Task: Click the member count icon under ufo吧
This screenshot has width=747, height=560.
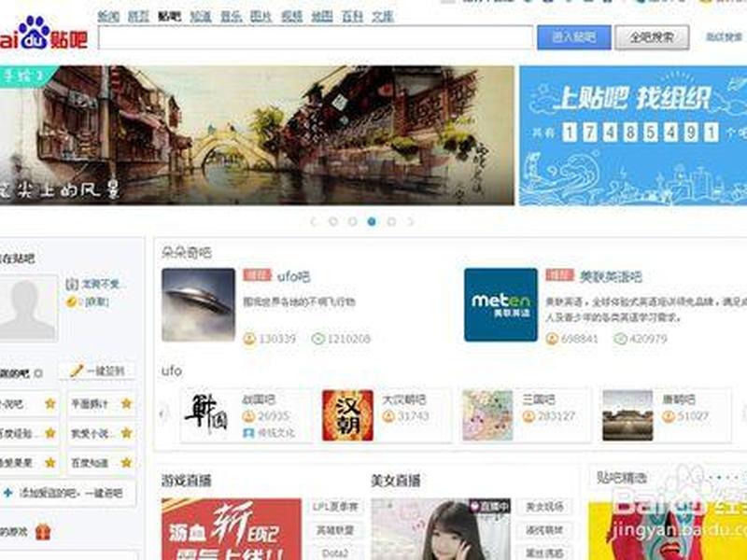Action: point(249,339)
